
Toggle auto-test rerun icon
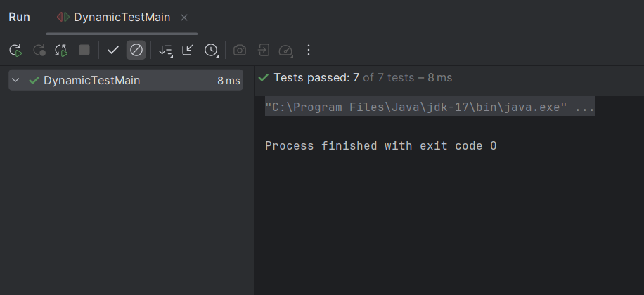tap(61, 50)
